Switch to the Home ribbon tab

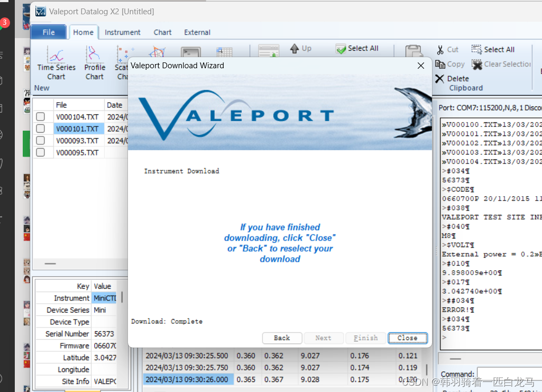coord(84,32)
